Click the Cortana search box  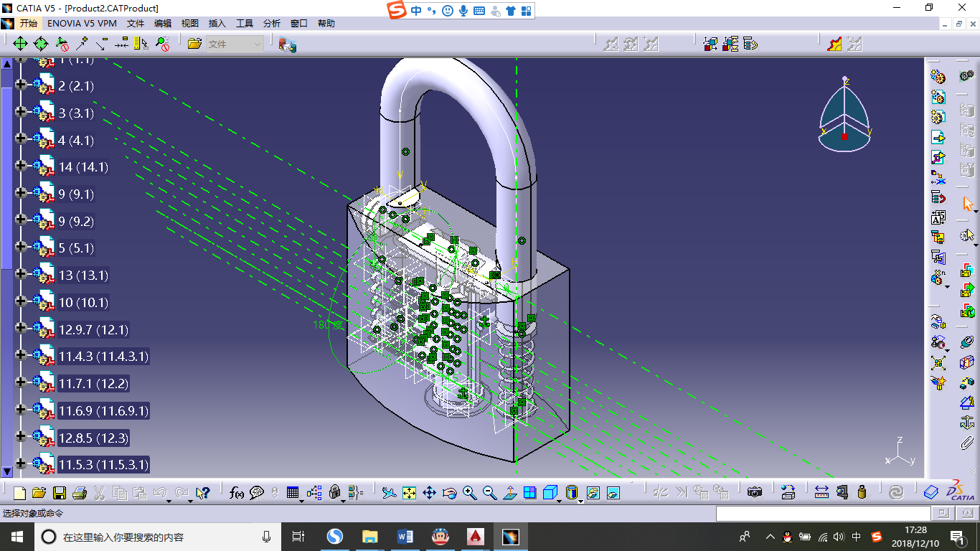(159, 537)
